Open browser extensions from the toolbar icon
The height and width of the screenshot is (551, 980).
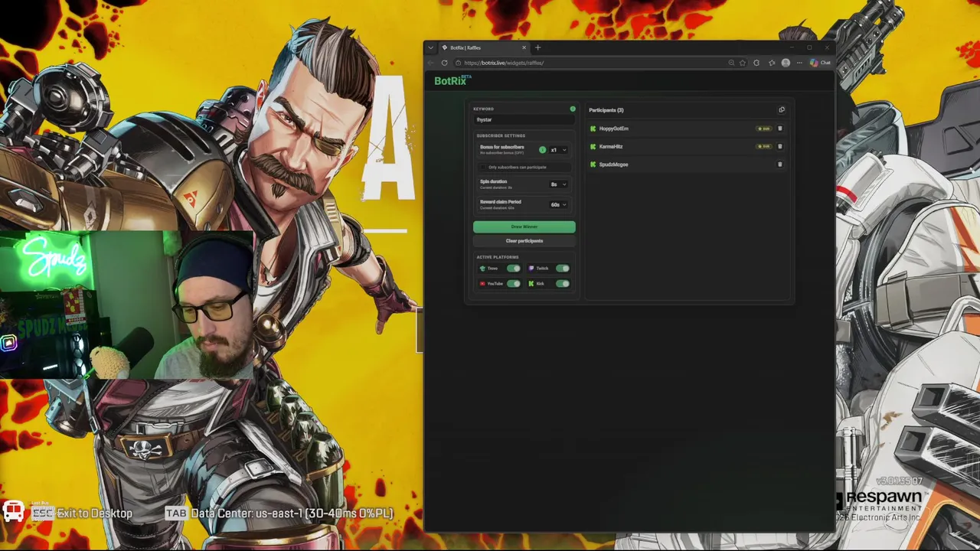[x=756, y=63]
